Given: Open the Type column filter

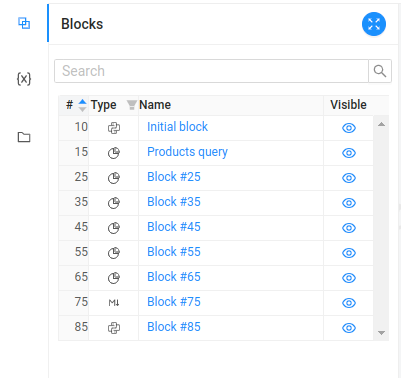Looking at the screenshot, I should (132, 105).
